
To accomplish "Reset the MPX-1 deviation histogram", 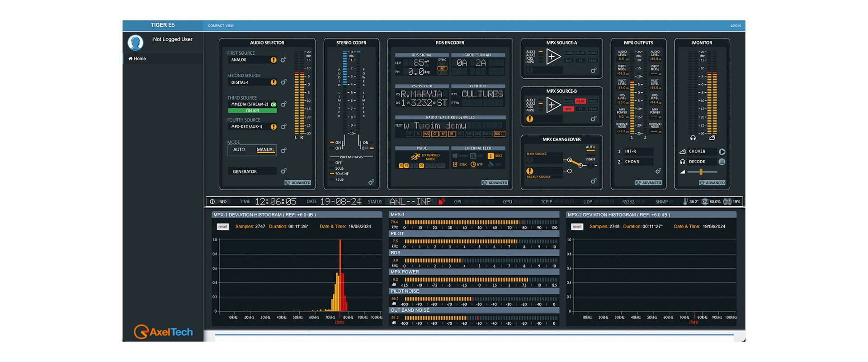I will [x=222, y=227].
